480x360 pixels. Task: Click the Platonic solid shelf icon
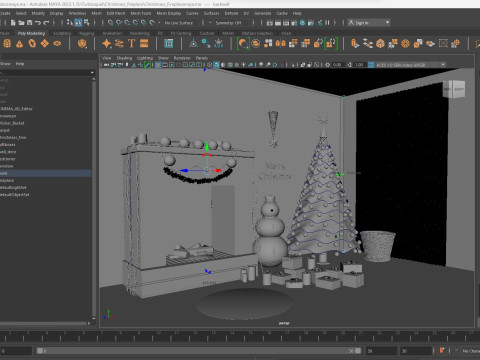tap(82, 43)
